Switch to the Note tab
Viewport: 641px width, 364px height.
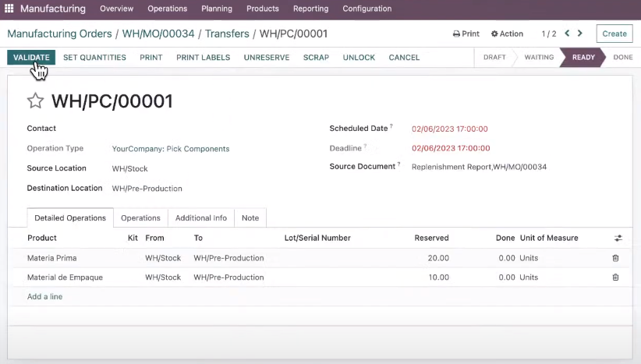pyautogui.click(x=250, y=218)
